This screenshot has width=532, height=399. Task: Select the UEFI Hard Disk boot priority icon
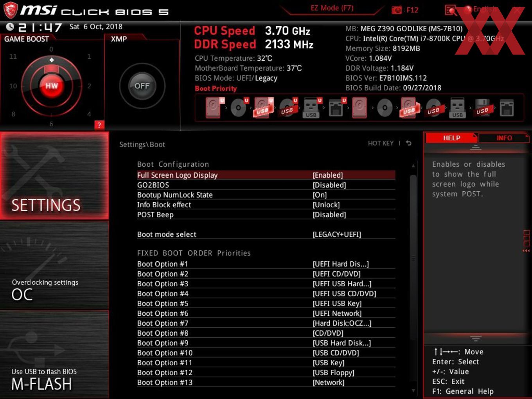[214, 108]
